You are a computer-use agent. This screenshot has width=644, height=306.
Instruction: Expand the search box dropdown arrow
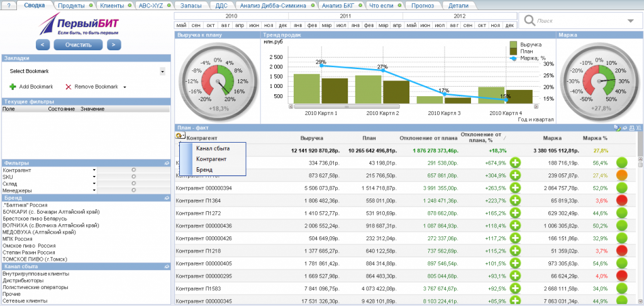pyautogui.click(x=631, y=21)
